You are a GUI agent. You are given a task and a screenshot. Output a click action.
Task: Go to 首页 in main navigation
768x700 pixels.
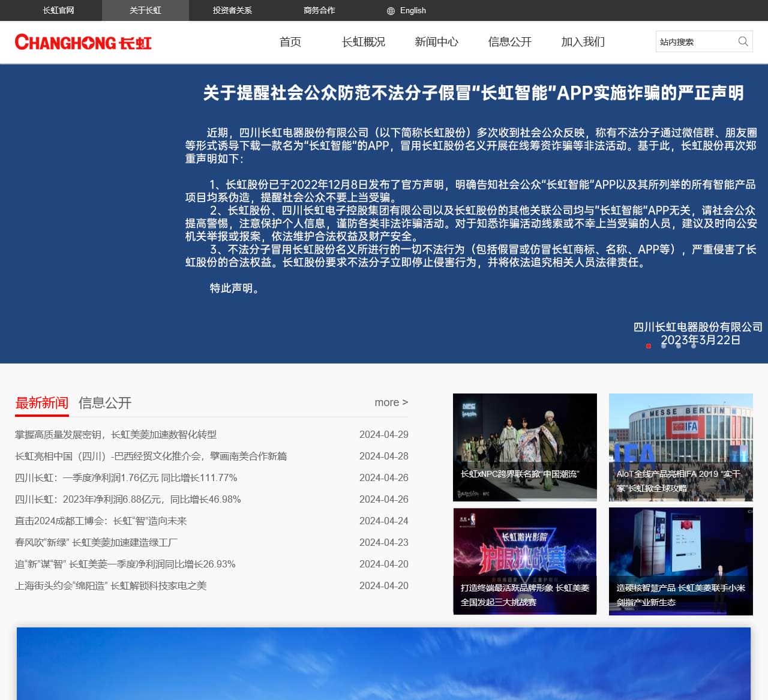[290, 42]
